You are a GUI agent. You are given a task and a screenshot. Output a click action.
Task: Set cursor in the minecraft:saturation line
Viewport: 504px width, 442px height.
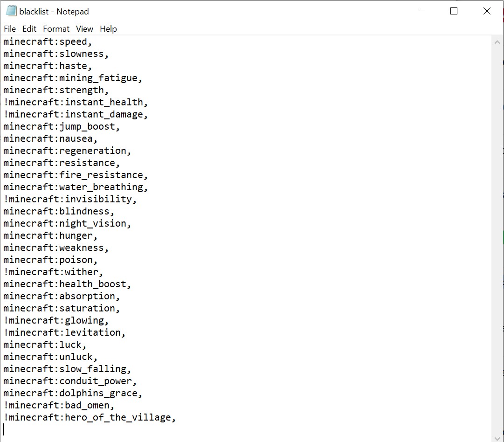62,309
